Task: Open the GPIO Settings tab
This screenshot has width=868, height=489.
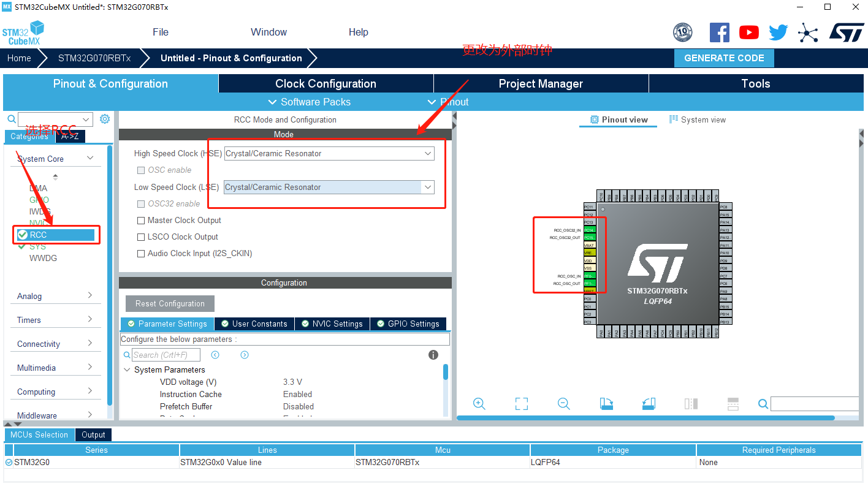Action: point(408,324)
